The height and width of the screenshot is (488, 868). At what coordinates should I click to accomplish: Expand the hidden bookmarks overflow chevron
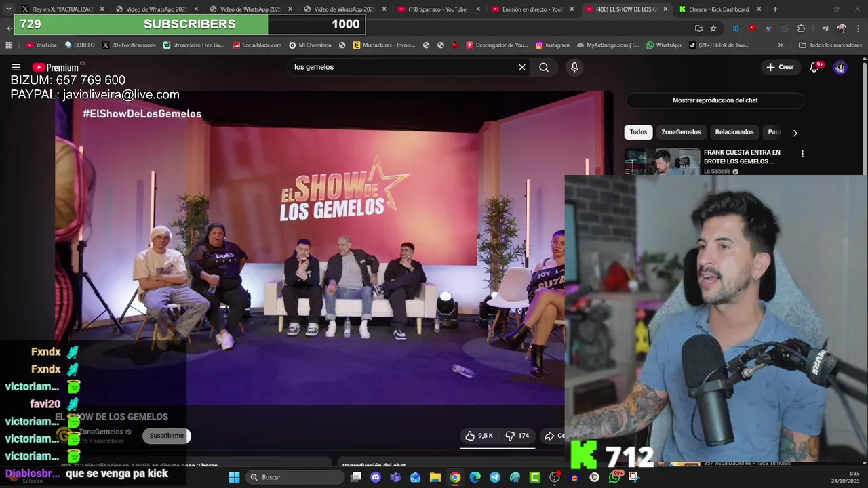click(781, 45)
